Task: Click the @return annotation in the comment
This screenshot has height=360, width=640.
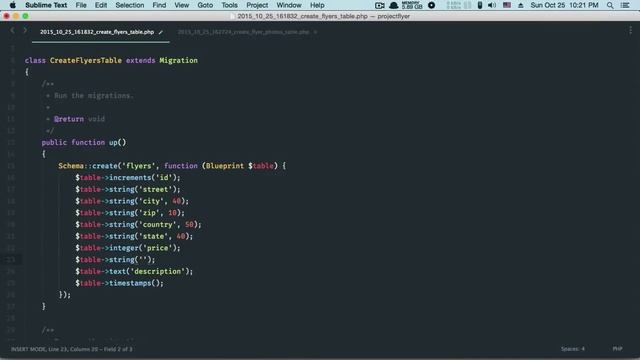Action: tap(69, 119)
